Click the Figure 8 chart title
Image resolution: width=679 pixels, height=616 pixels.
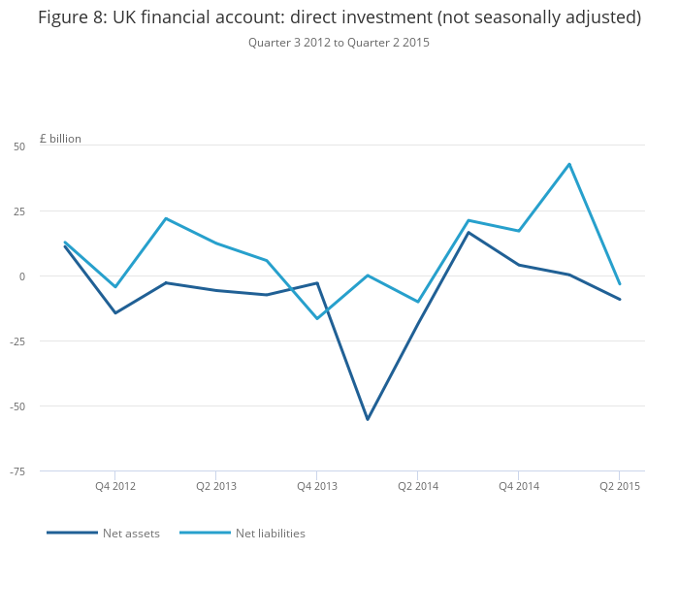tap(339, 17)
